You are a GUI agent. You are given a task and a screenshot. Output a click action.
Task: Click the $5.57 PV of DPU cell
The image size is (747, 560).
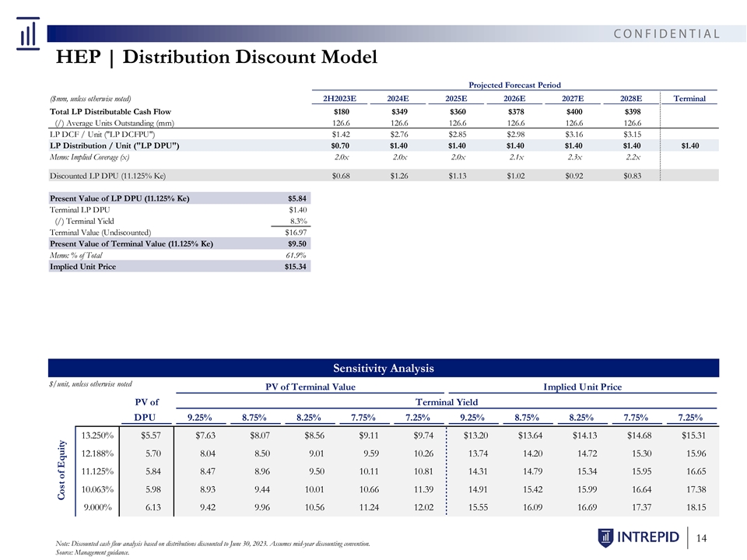pyautogui.click(x=151, y=436)
